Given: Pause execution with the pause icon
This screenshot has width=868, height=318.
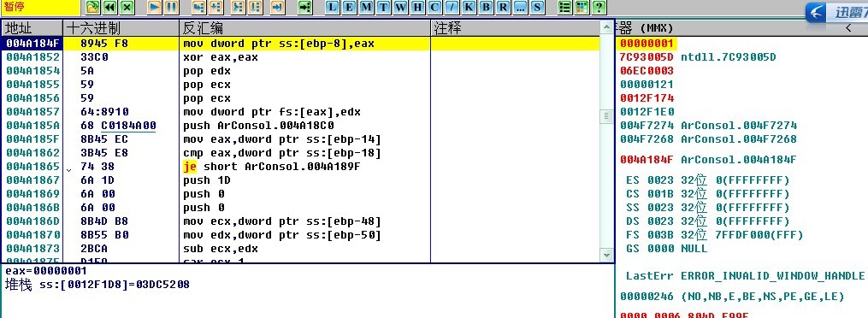Looking at the screenshot, I should (171, 7).
